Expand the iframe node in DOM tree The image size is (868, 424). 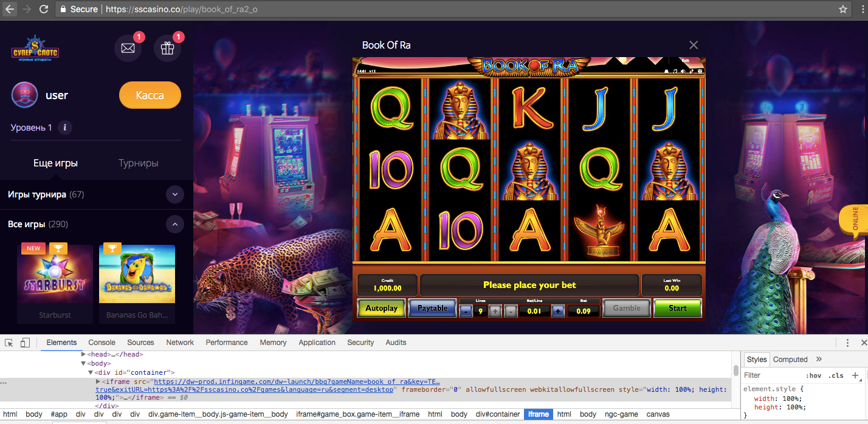(x=98, y=381)
